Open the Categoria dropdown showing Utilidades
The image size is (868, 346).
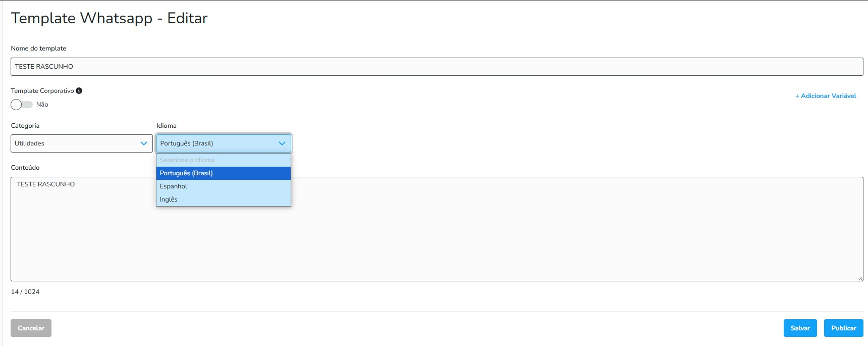pos(76,143)
